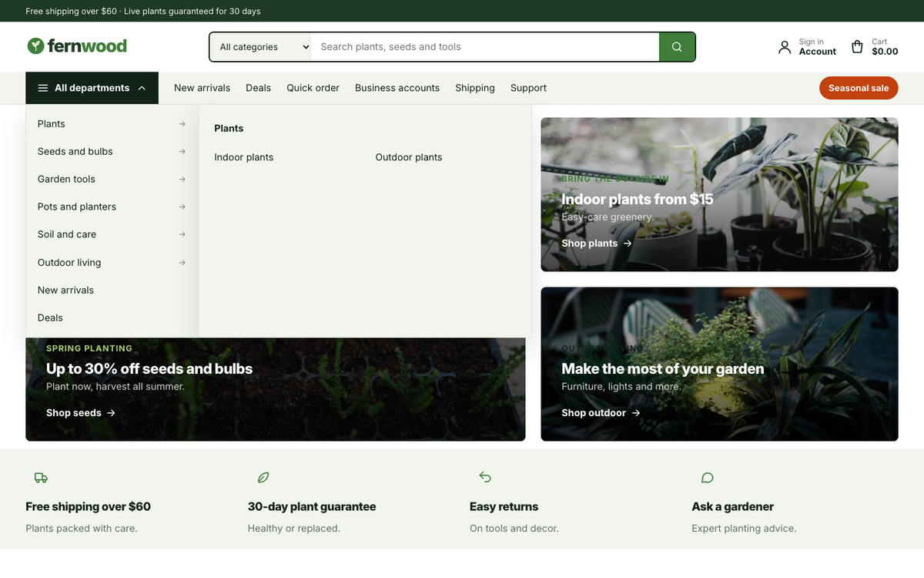The image size is (924, 578).
Task: Follow the Shop plants link
Action: tap(597, 244)
